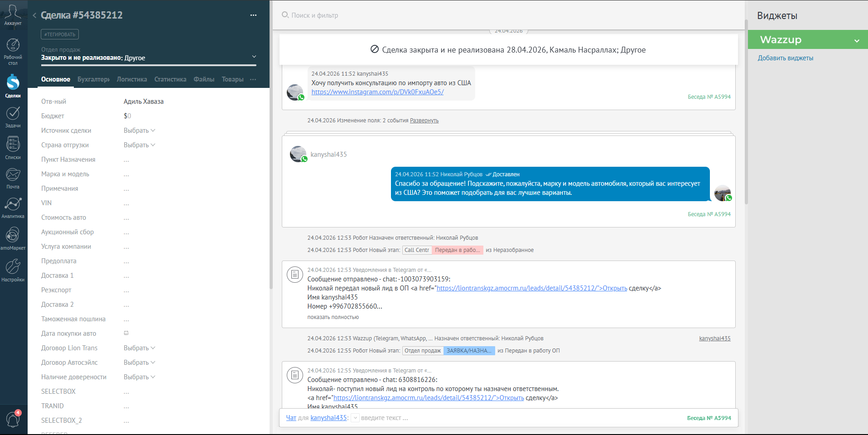Click Развернуть to expand field changes

424,121
